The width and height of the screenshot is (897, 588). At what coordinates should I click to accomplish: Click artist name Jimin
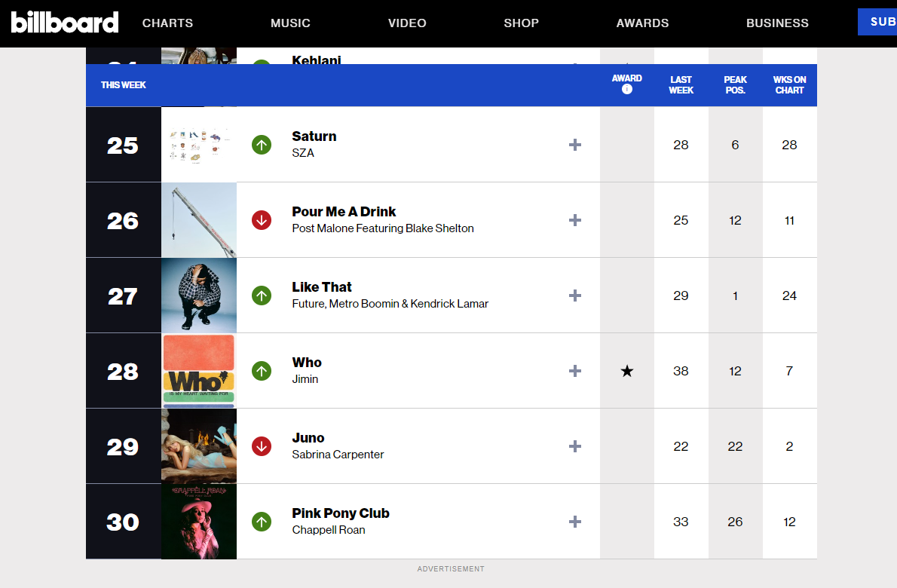[305, 379]
